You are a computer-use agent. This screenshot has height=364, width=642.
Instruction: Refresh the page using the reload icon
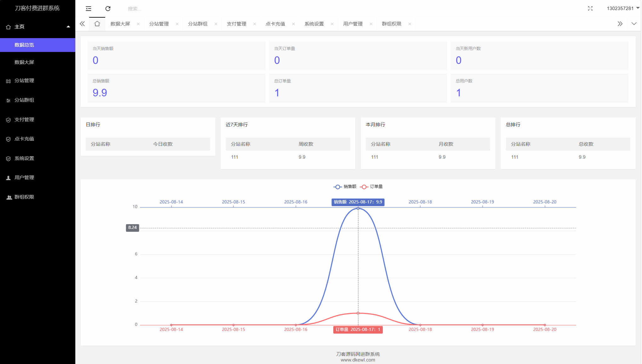(x=108, y=9)
